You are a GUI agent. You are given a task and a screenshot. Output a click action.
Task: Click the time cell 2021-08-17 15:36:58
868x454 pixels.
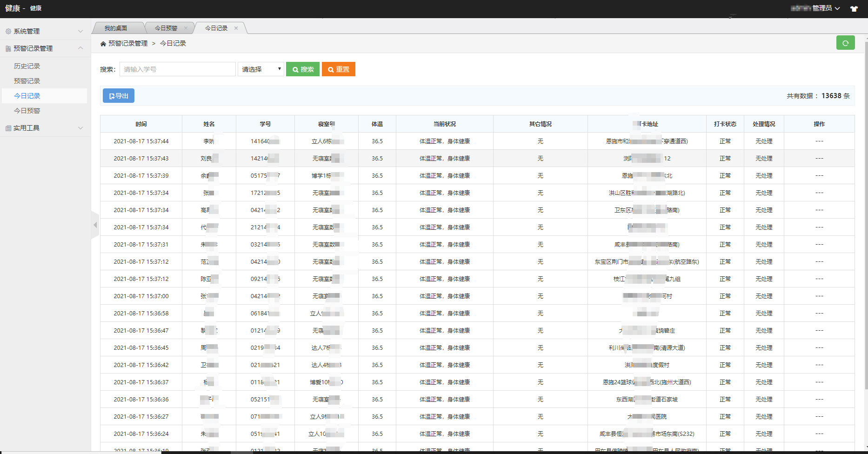tap(141, 314)
